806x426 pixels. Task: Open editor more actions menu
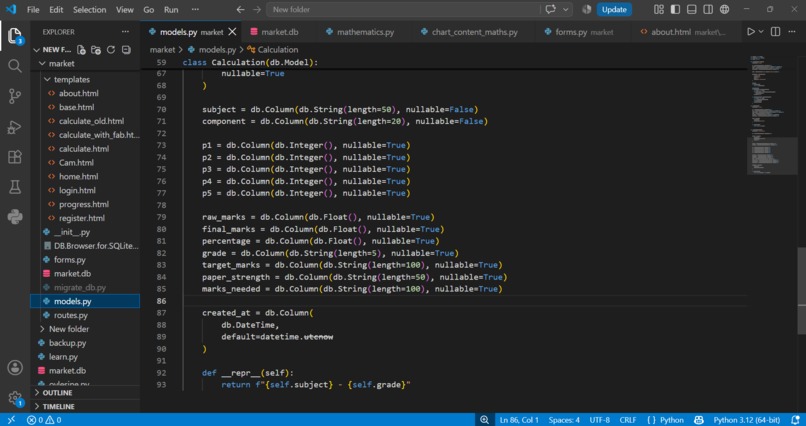point(792,32)
